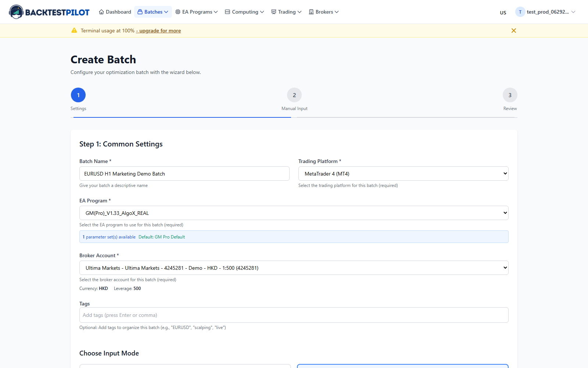This screenshot has width=588, height=368.
Task: Expand the Brokers chevron arrow
Action: click(337, 12)
